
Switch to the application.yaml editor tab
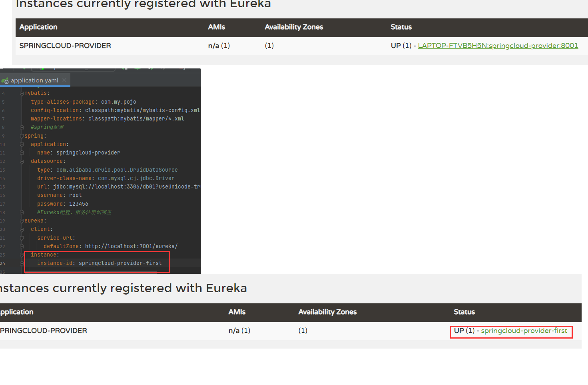pos(34,80)
